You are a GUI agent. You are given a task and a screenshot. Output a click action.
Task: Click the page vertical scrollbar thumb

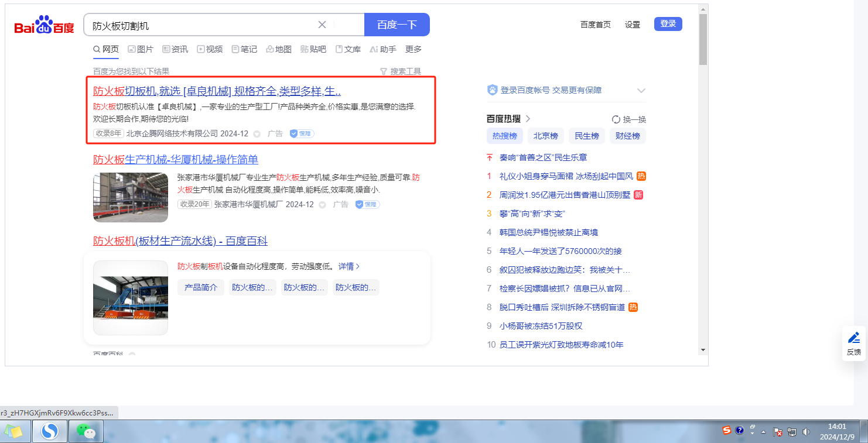703,39
